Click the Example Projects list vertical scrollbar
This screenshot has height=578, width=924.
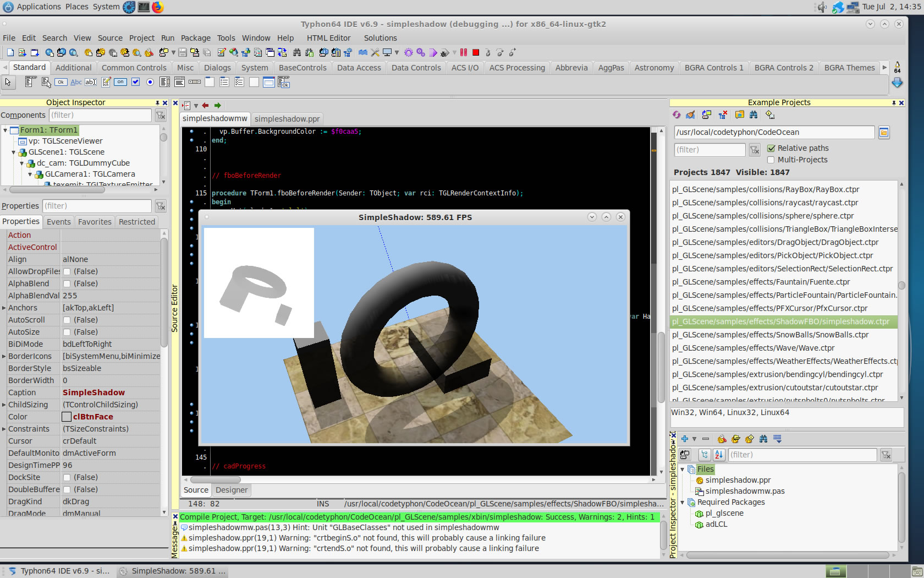click(901, 291)
